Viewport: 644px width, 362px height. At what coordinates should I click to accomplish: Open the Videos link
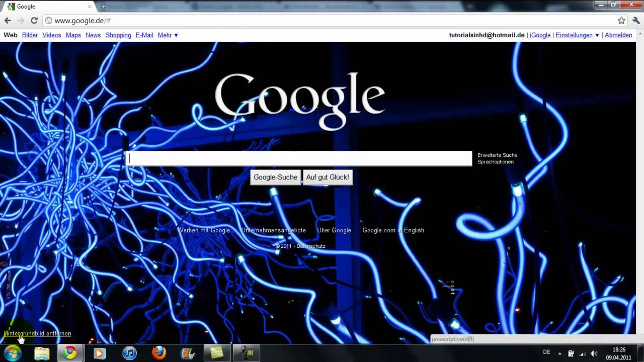(52, 35)
